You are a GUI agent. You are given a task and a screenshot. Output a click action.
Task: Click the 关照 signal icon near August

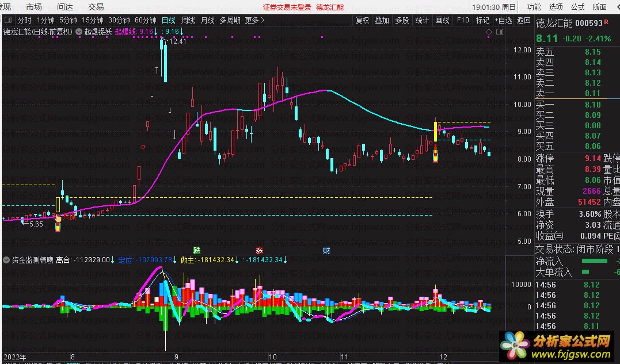[69, 217]
